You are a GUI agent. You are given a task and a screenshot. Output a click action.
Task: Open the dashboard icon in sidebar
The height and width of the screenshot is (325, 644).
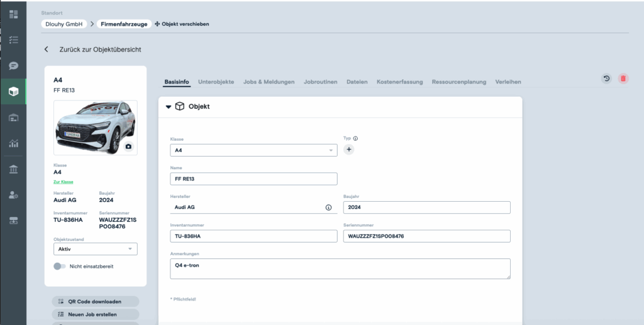coord(13,14)
